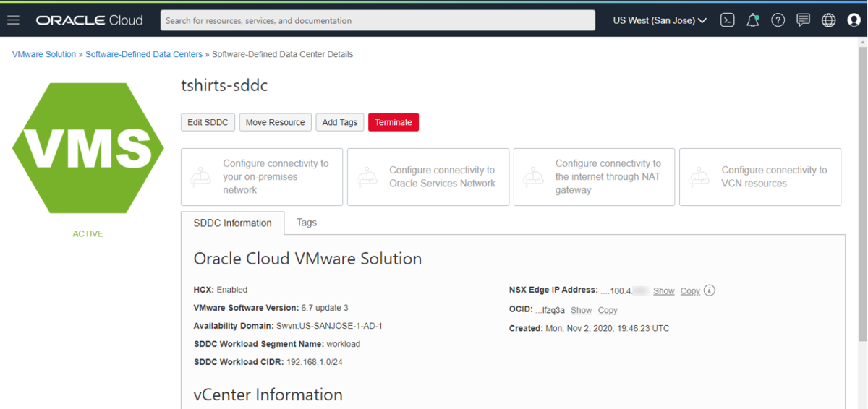Open the NAT gateway connectivity card
This screenshot has width=868, height=409.
coord(594,177)
